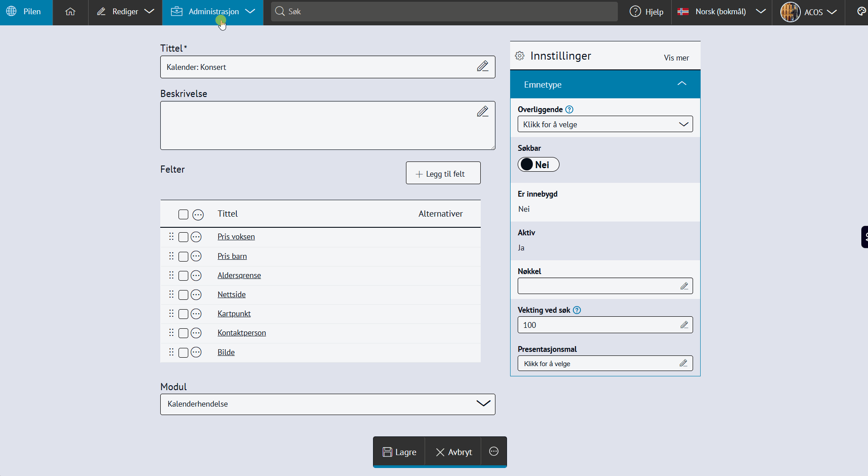
Task: Toggle the Søkbar switch
Action: [538, 165]
